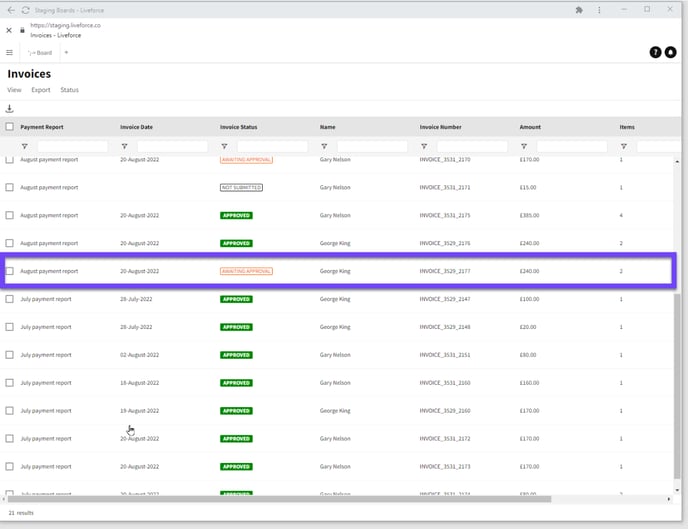Sort by the Items column header
Viewport: 688px width, 529px height.
[x=627, y=127]
